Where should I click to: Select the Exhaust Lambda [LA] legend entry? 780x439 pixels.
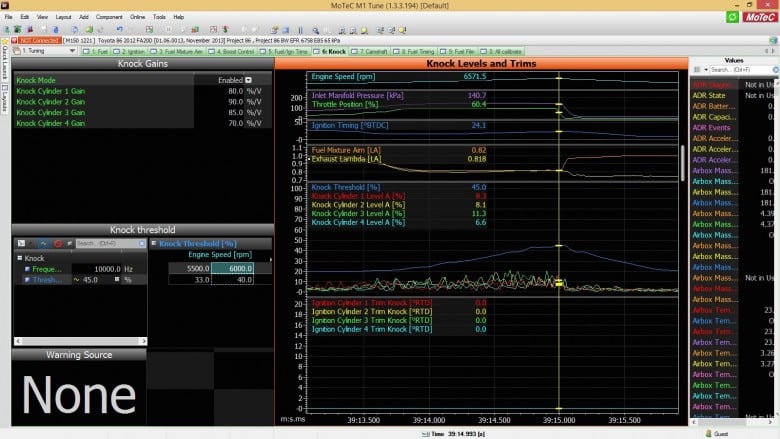pyautogui.click(x=346, y=159)
